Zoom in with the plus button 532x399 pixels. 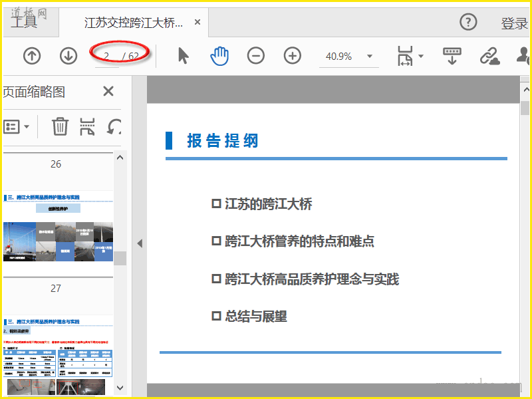[x=293, y=56]
